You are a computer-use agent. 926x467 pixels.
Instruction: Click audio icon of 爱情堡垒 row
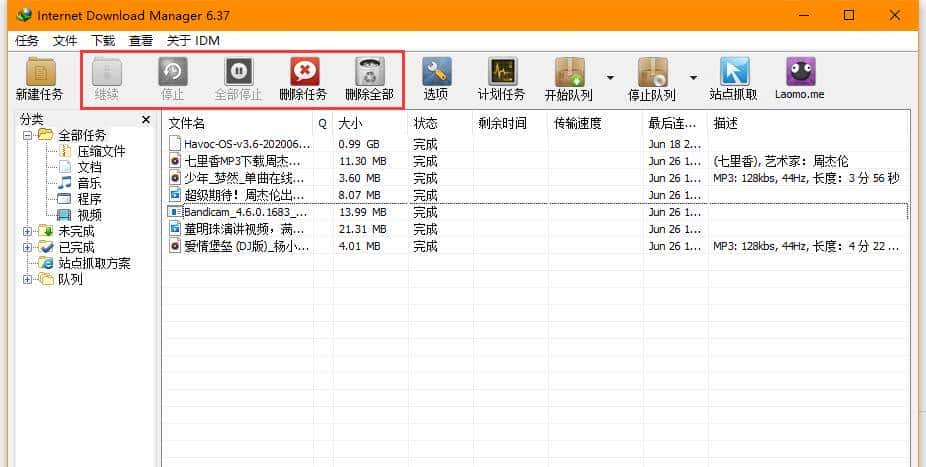pyautogui.click(x=174, y=246)
